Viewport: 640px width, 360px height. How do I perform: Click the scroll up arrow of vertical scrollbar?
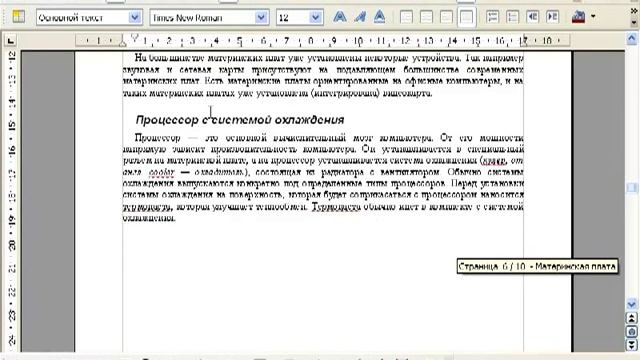tap(631, 39)
